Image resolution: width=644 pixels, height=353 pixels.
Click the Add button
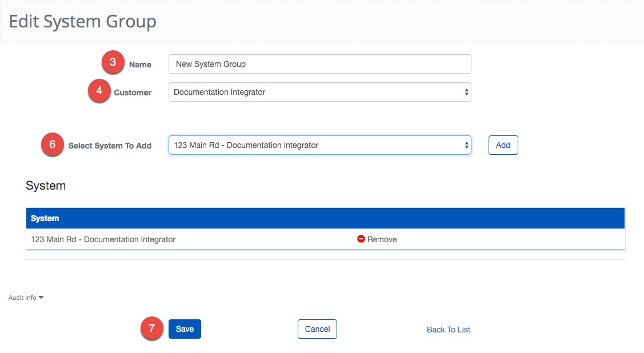pos(503,145)
